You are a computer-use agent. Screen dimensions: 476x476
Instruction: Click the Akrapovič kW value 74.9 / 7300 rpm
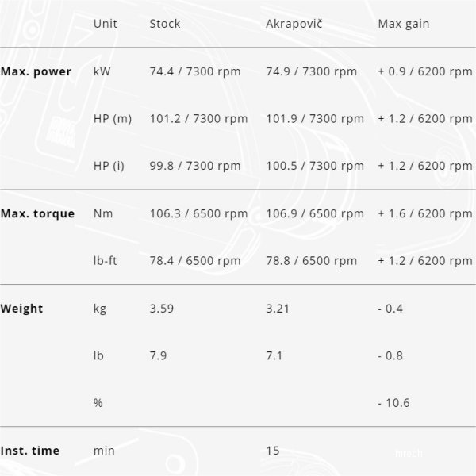coord(312,71)
